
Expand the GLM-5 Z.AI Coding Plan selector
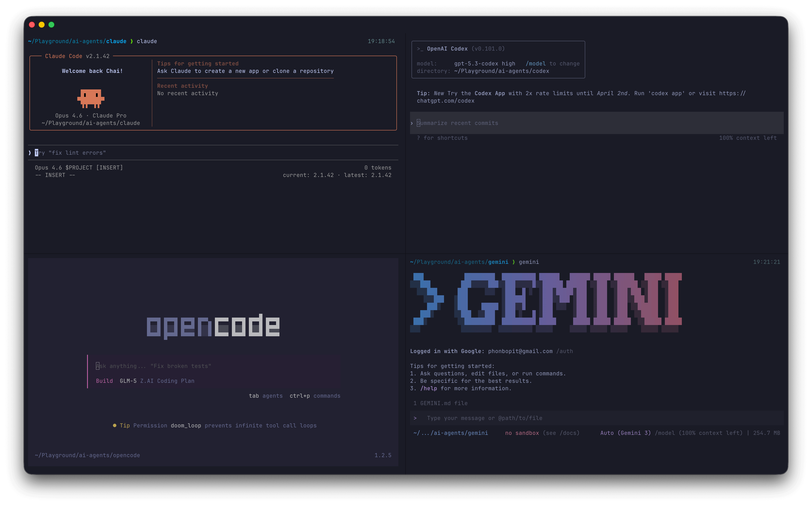157,381
